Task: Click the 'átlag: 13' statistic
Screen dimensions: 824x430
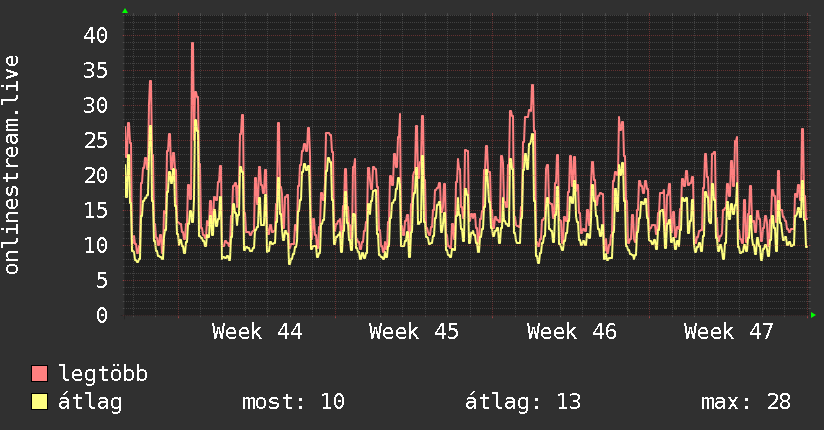Action: [523, 402]
